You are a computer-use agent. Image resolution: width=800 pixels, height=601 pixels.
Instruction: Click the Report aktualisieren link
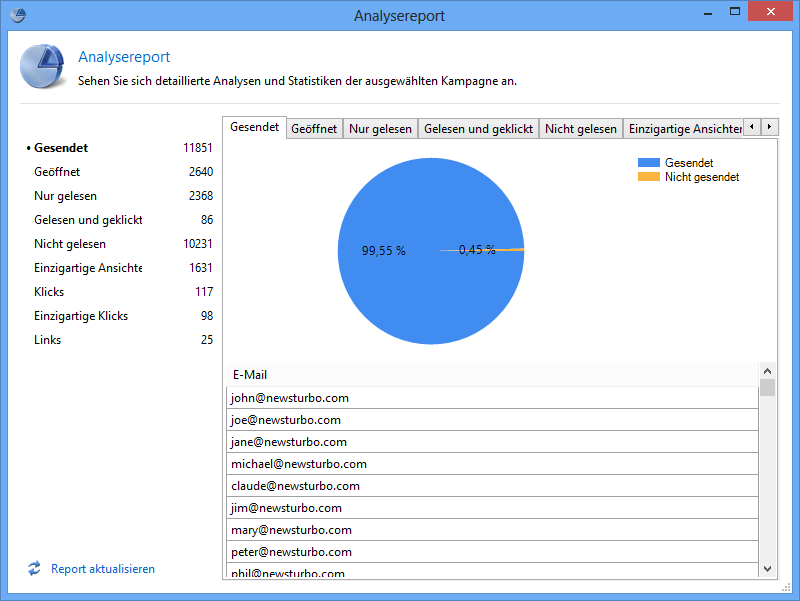(103, 569)
